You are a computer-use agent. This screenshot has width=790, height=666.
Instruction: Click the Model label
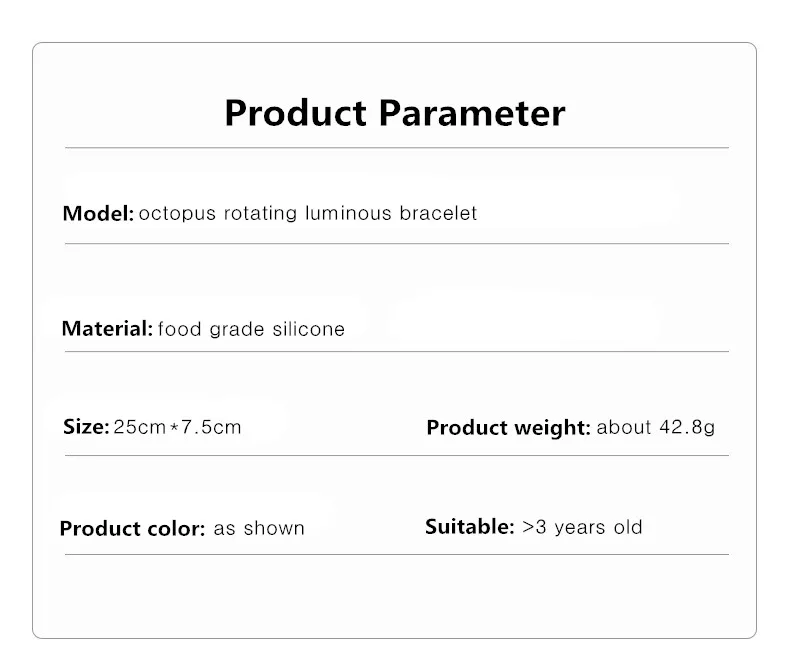coord(97,213)
